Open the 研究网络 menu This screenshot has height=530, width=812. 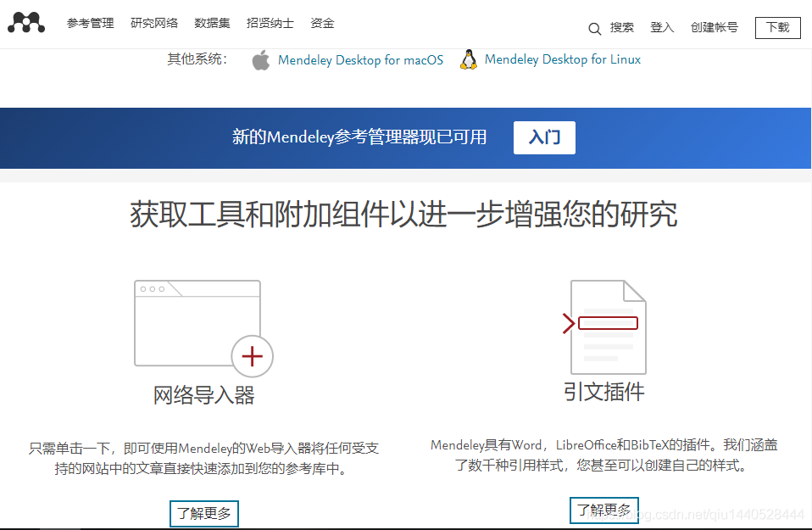154,23
